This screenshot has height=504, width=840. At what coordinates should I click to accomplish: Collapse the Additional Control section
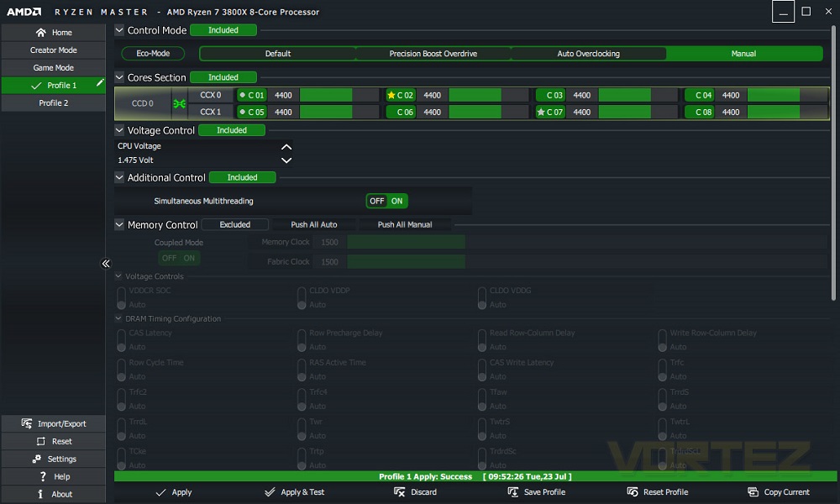(x=119, y=177)
